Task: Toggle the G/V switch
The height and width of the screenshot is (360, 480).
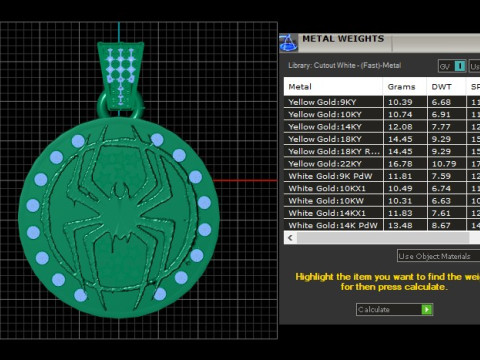Action: click(452, 66)
